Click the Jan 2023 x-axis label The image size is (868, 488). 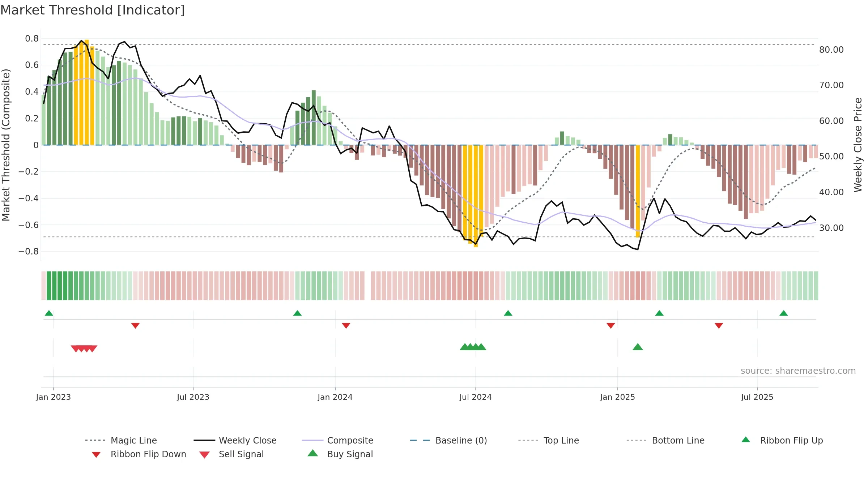[x=54, y=397]
